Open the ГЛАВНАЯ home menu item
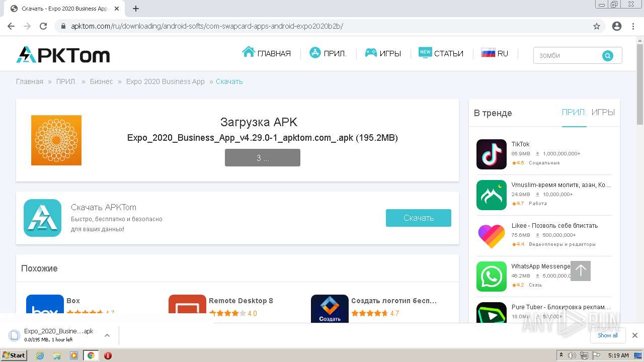644x362 pixels. (274, 53)
